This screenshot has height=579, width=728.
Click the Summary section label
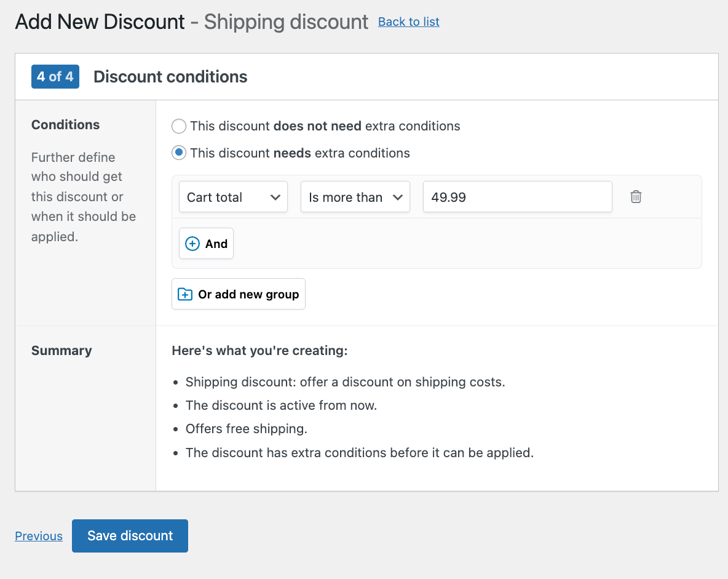click(61, 351)
